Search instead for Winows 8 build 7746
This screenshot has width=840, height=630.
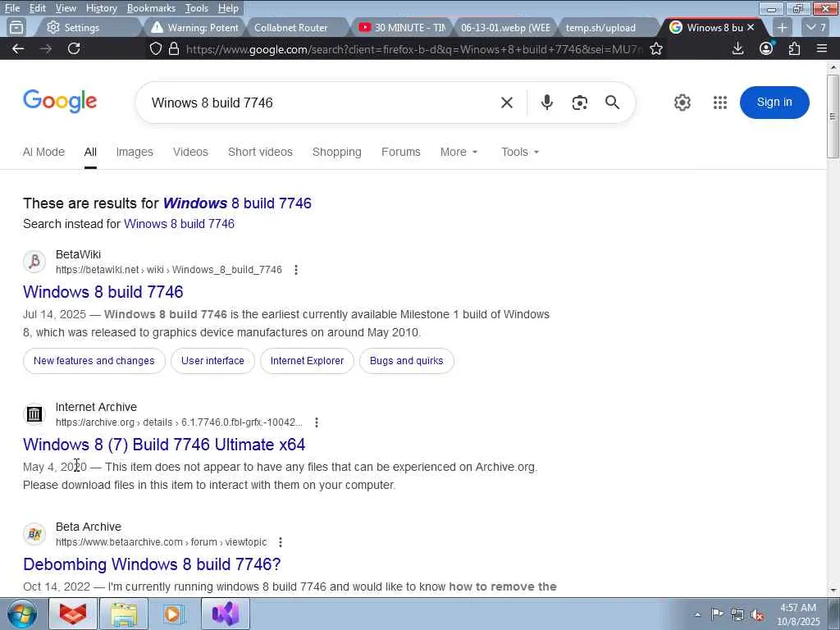(x=179, y=224)
